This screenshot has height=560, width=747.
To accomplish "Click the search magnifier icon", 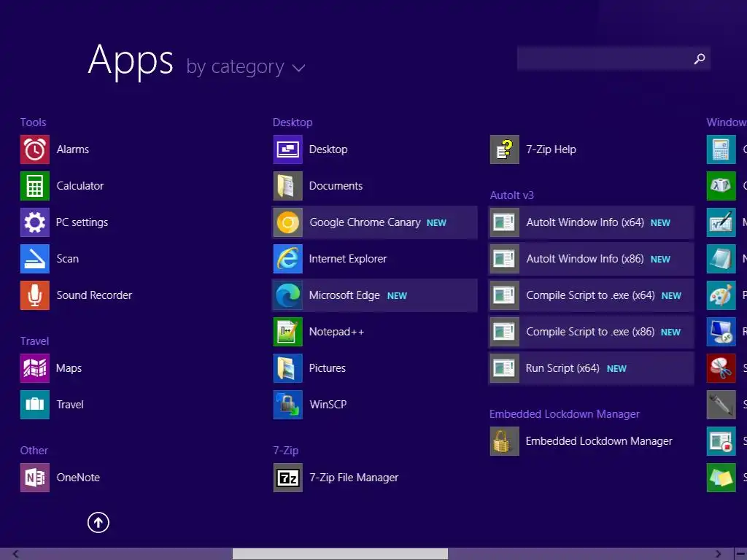I will click(x=700, y=58).
